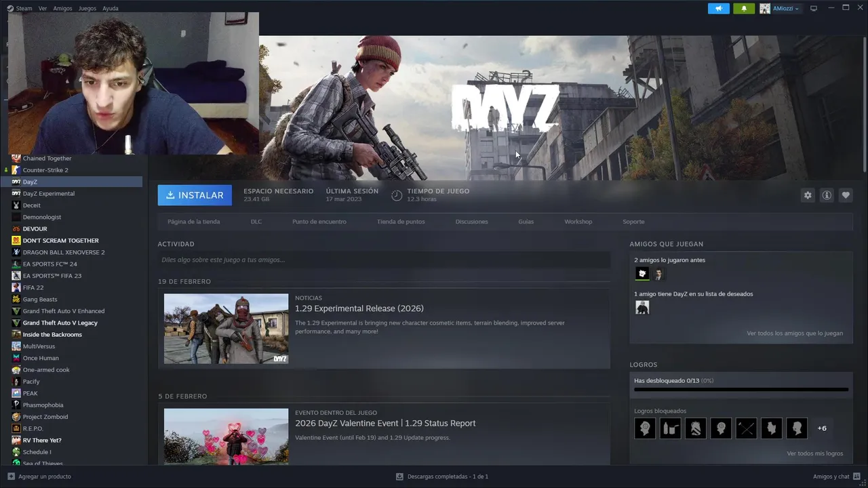Open Descargas completadas status
The width and height of the screenshot is (868, 488).
pyautogui.click(x=441, y=476)
